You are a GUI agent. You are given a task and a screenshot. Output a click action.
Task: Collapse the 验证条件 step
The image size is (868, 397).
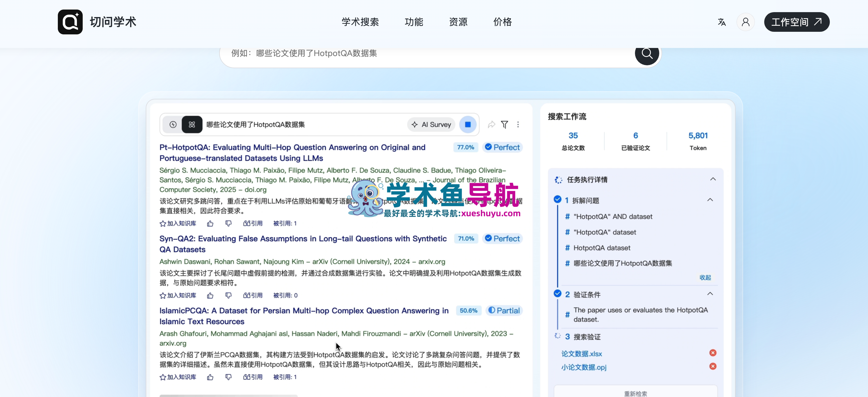click(710, 294)
